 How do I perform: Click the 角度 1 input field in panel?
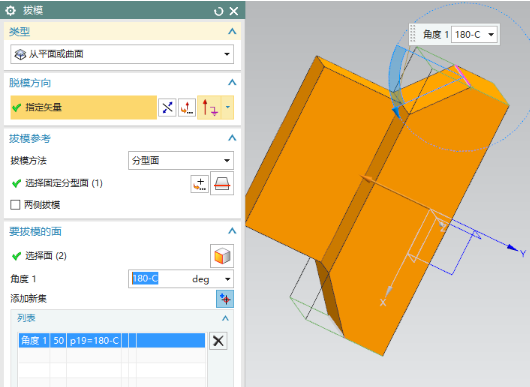[x=181, y=279]
